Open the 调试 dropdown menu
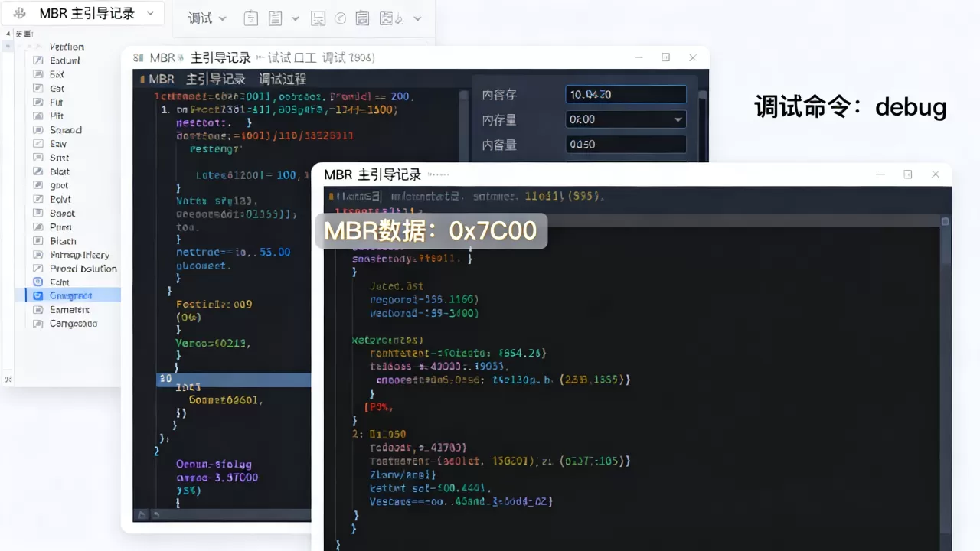The height and width of the screenshot is (551, 980). click(x=207, y=18)
